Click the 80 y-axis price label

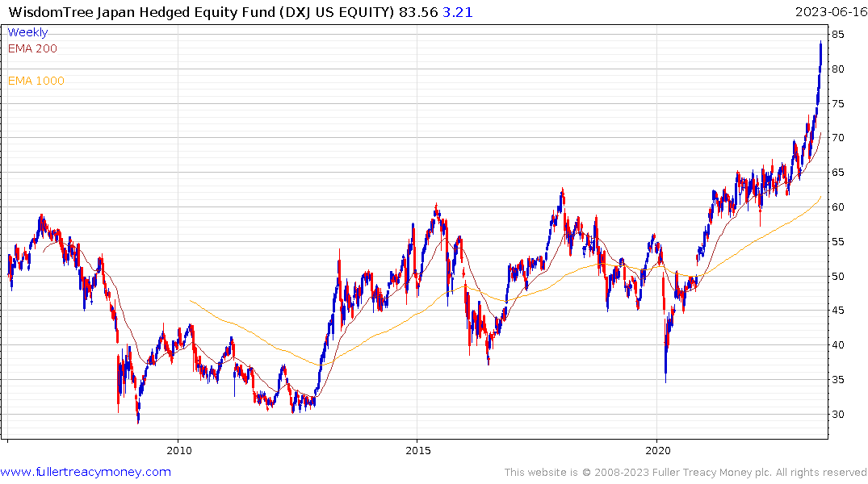[838, 69]
